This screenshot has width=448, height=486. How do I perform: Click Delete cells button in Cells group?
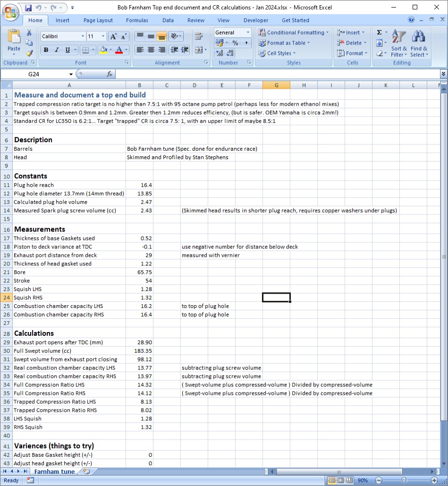[x=352, y=43]
